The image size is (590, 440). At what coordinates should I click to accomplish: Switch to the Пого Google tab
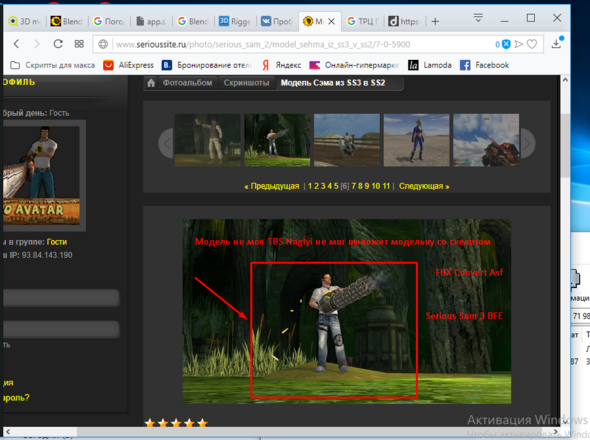(109, 21)
